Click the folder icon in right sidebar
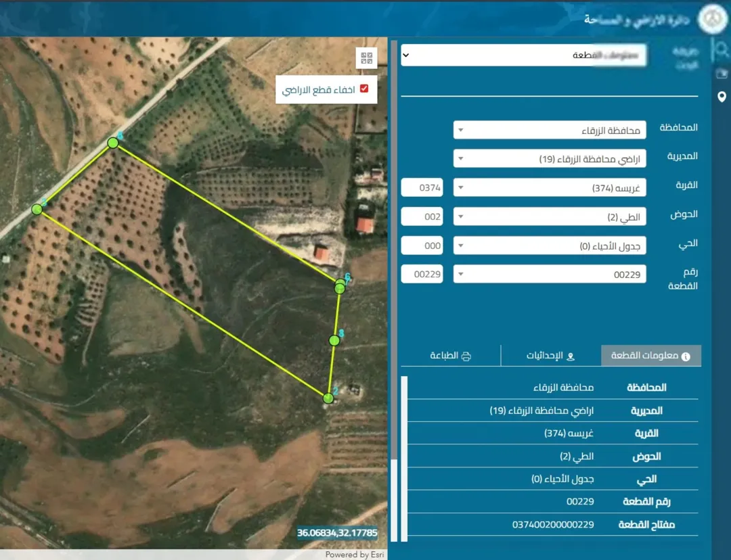Screen dimensions: 731x560 [722, 73]
